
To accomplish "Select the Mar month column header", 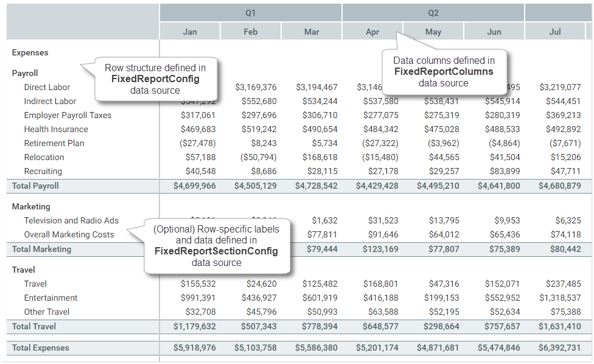I will 312,32.
